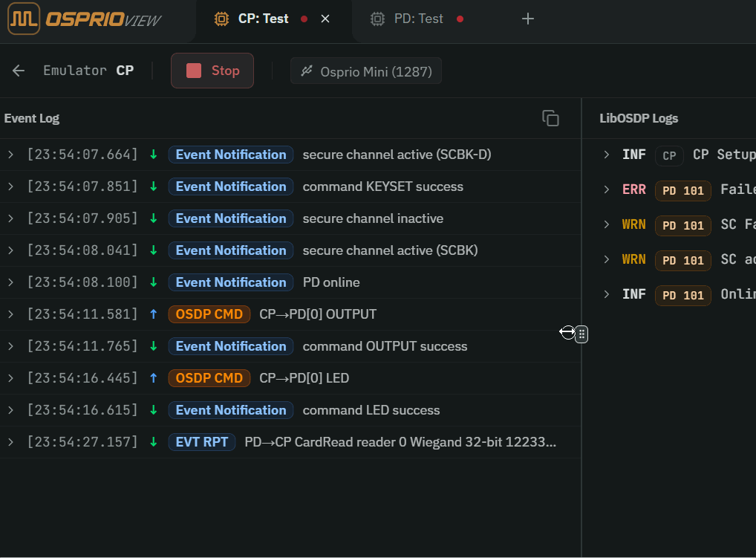Click the outgoing arrow on LED command row
The width and height of the screenshot is (756, 558).
(x=153, y=378)
